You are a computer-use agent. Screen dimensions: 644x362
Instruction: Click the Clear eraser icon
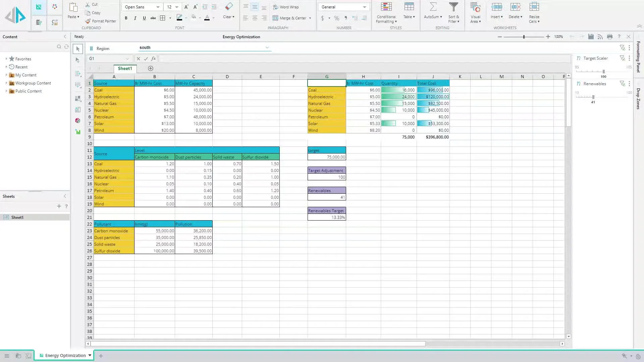click(229, 7)
